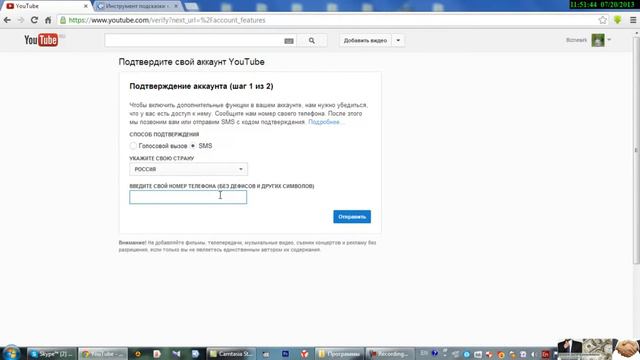Image resolution: width=640 pixels, height=360 pixels.
Task: Switch to Skype in the taskbar
Action: tap(52, 354)
